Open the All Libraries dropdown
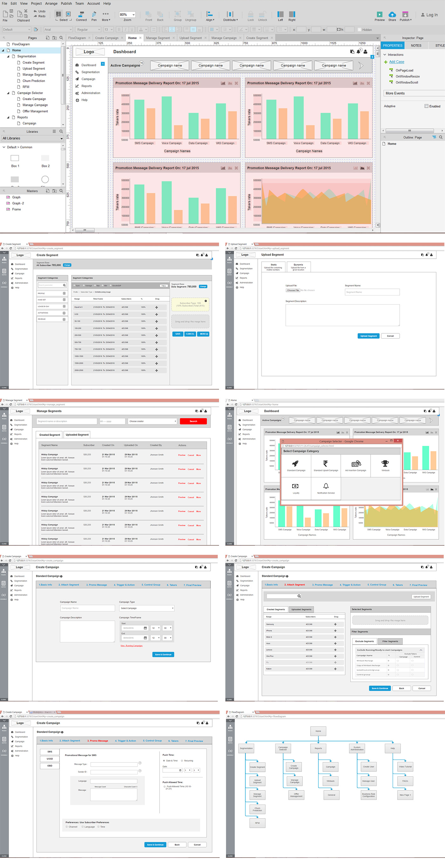Viewport: 445px width, 868px height. point(32,138)
